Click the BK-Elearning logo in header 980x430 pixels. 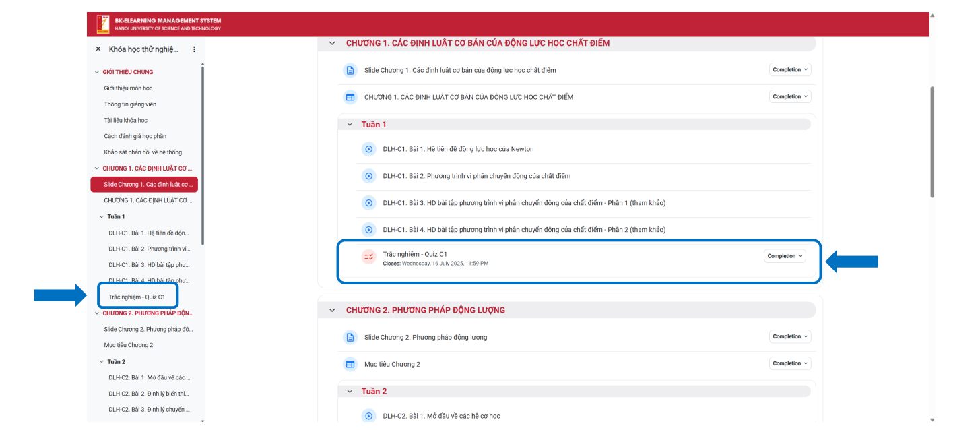pyautogui.click(x=103, y=24)
